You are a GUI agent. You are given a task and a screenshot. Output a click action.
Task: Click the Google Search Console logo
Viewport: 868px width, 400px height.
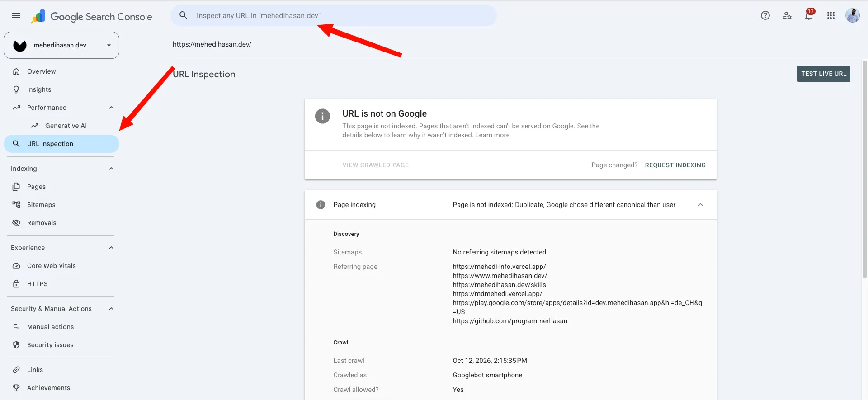point(92,16)
